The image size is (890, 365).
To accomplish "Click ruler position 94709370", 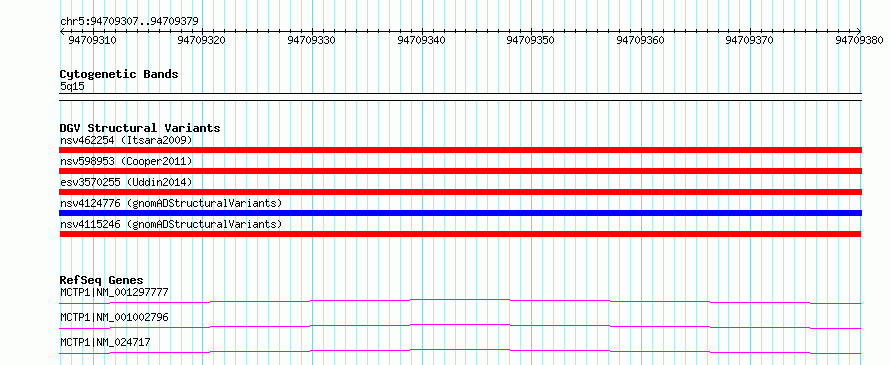I will [x=750, y=40].
